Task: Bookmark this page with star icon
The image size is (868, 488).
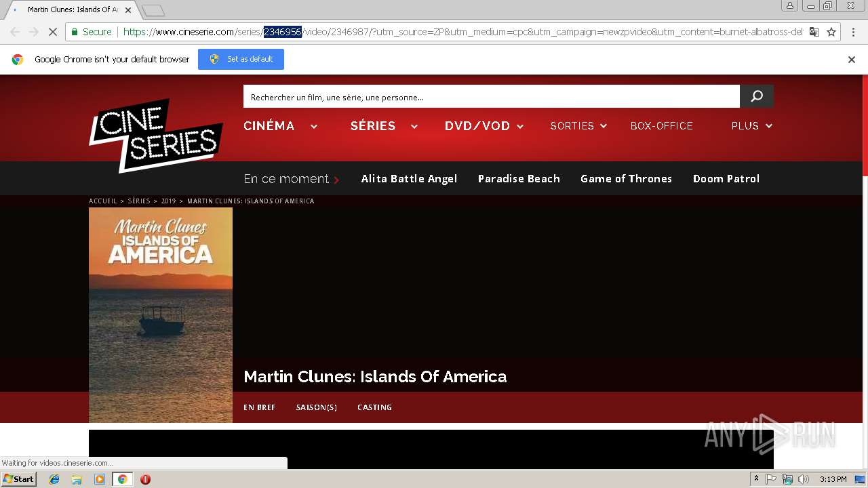Action: tap(831, 32)
